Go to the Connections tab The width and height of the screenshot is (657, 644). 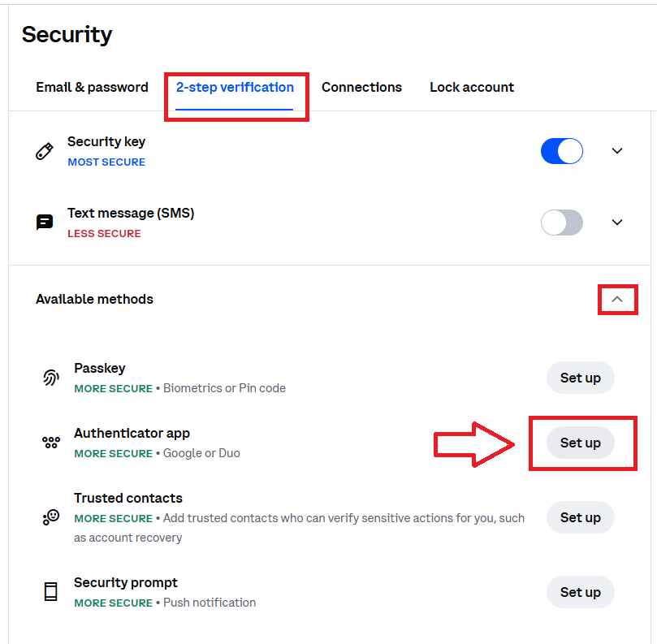tap(361, 87)
